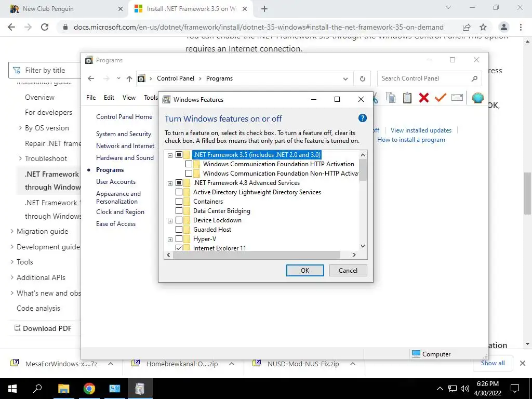Open the Chrome profile avatar

(504, 27)
